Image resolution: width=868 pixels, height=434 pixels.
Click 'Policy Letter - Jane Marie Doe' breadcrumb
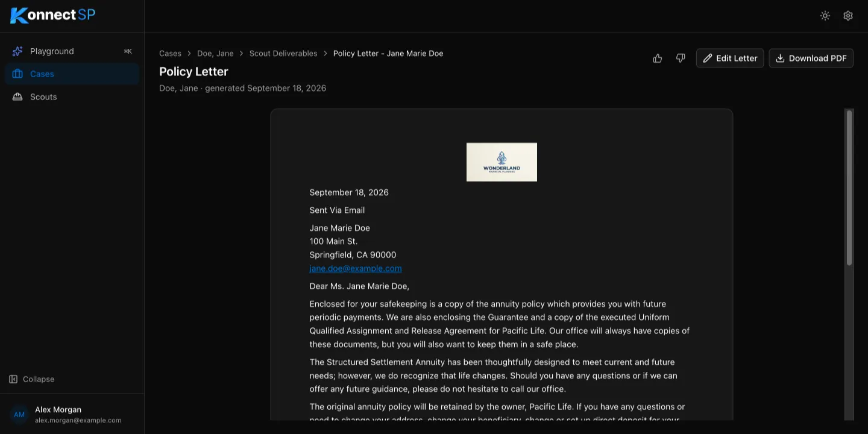click(x=388, y=54)
